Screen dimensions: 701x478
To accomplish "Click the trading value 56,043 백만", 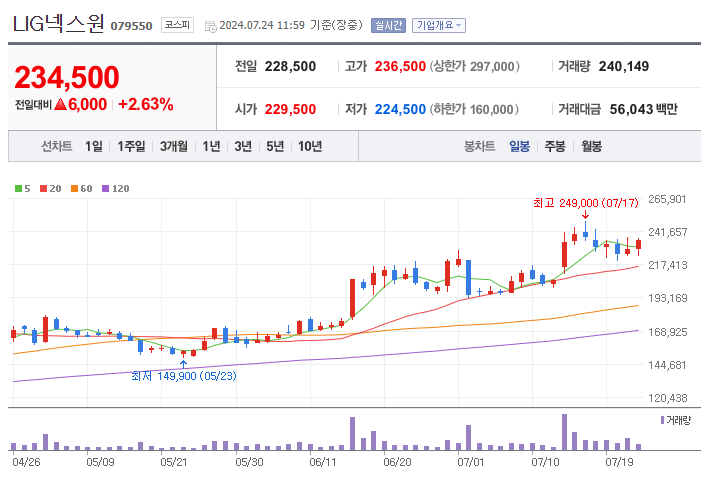I will [x=644, y=109].
